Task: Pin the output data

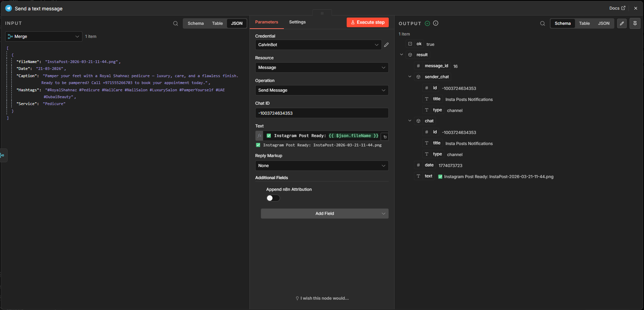Action: point(635,23)
